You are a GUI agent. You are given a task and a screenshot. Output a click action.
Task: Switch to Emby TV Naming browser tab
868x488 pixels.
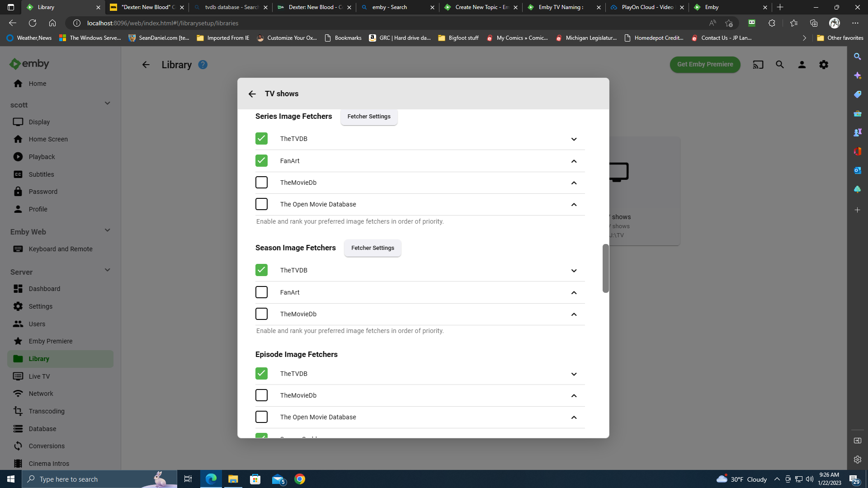click(564, 7)
